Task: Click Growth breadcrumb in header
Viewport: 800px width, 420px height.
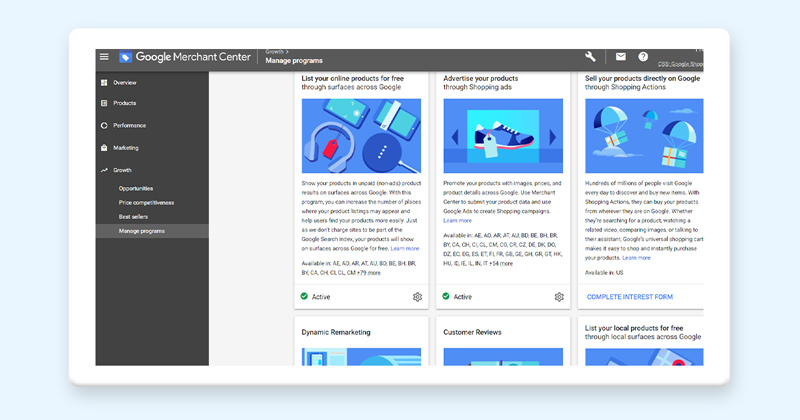Action: 275,50
